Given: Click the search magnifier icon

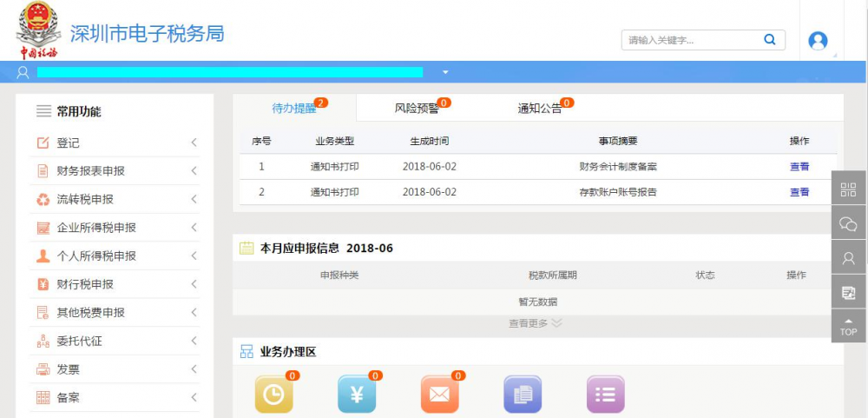Looking at the screenshot, I should click(x=769, y=40).
